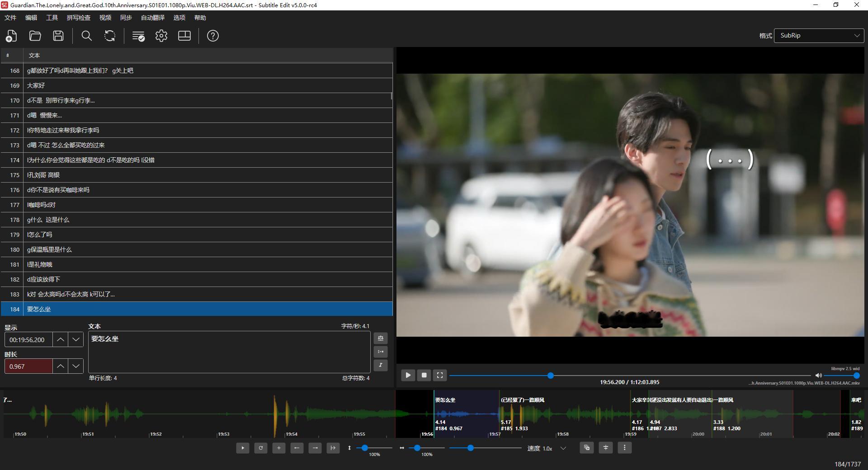Image resolution: width=868 pixels, height=470 pixels.
Task: Adjust the video volume slider
Action: (841, 376)
